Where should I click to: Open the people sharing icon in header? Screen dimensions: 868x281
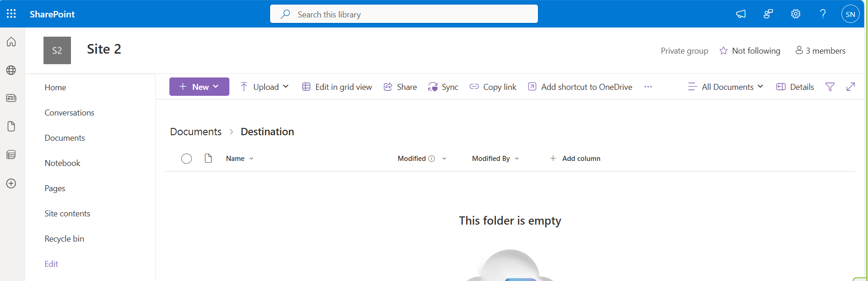click(x=768, y=14)
